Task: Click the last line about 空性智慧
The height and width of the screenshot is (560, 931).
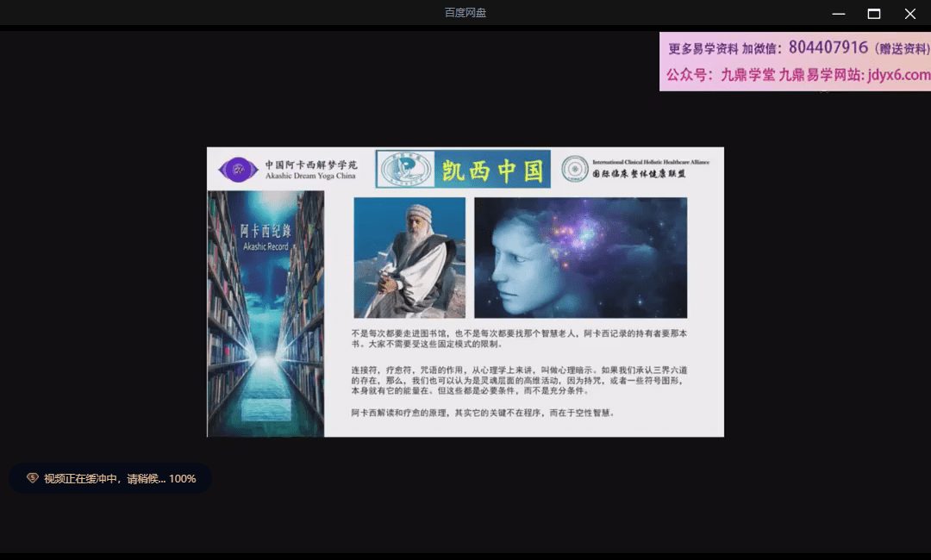Action: tap(483, 413)
